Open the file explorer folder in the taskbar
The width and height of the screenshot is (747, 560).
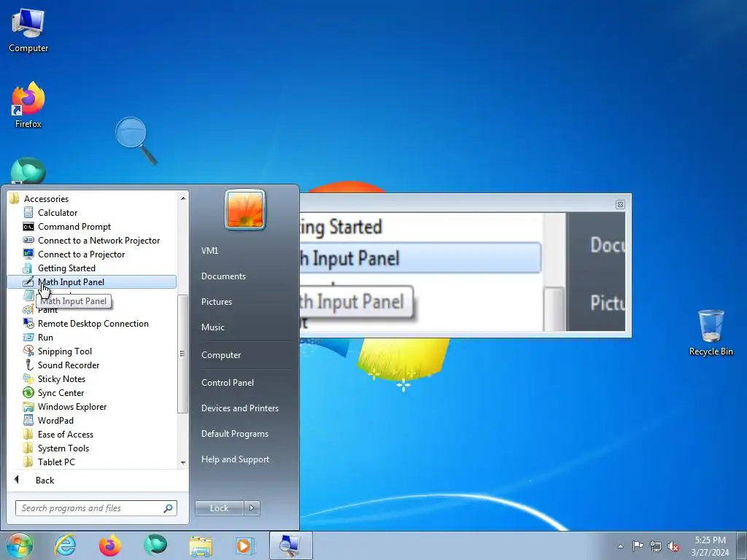point(201,545)
